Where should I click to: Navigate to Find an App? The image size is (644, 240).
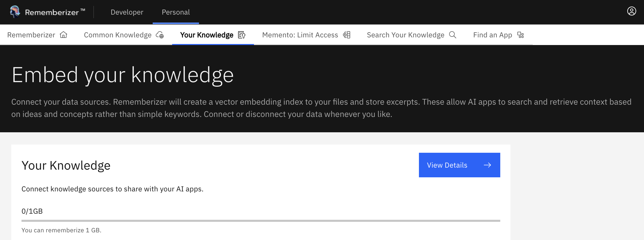coord(492,35)
